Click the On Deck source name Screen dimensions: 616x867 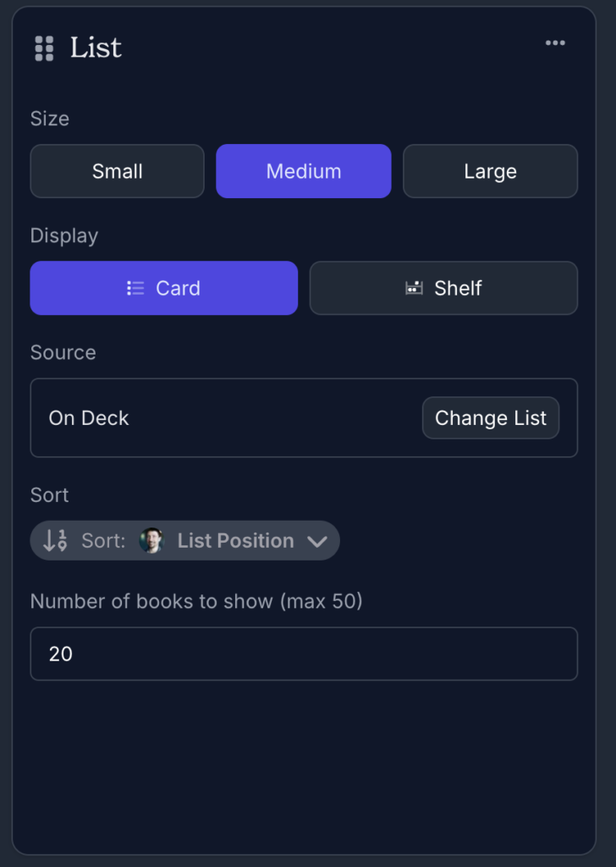(89, 417)
